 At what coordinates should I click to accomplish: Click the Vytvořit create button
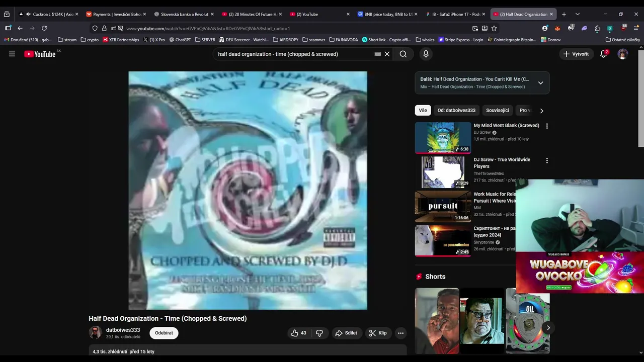click(x=576, y=54)
